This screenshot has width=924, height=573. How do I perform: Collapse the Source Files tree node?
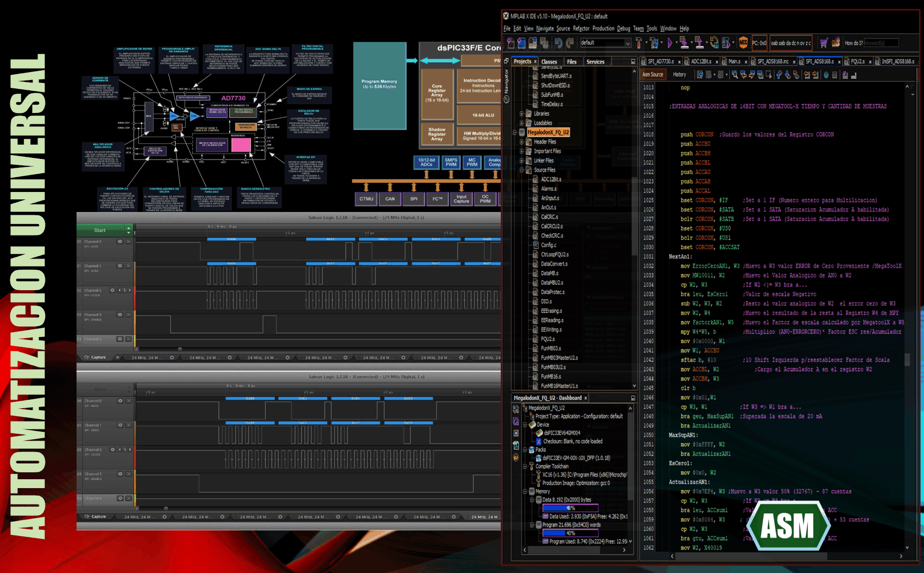(522, 170)
